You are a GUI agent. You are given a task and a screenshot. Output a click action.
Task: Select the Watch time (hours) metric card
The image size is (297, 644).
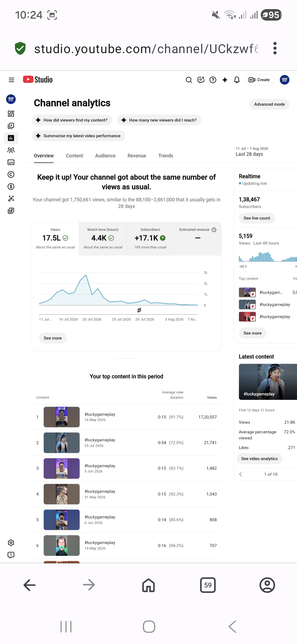[x=103, y=239]
